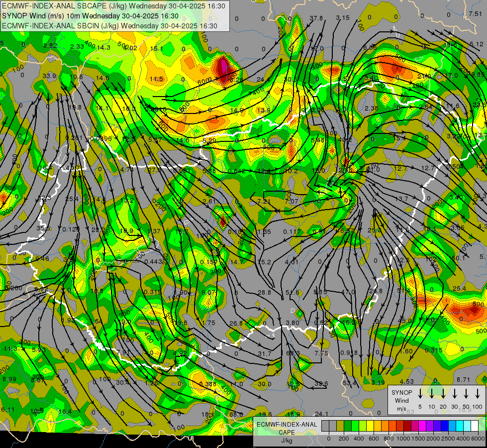Click the 10 m/s wind arrow in legend
The image size is (487, 448).
pyautogui.click(x=431, y=394)
